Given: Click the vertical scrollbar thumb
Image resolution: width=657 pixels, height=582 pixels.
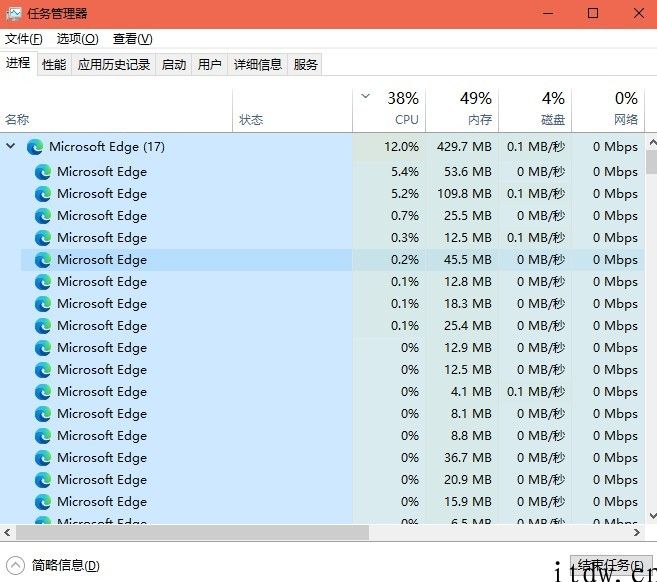Looking at the screenshot, I should coord(652,162).
